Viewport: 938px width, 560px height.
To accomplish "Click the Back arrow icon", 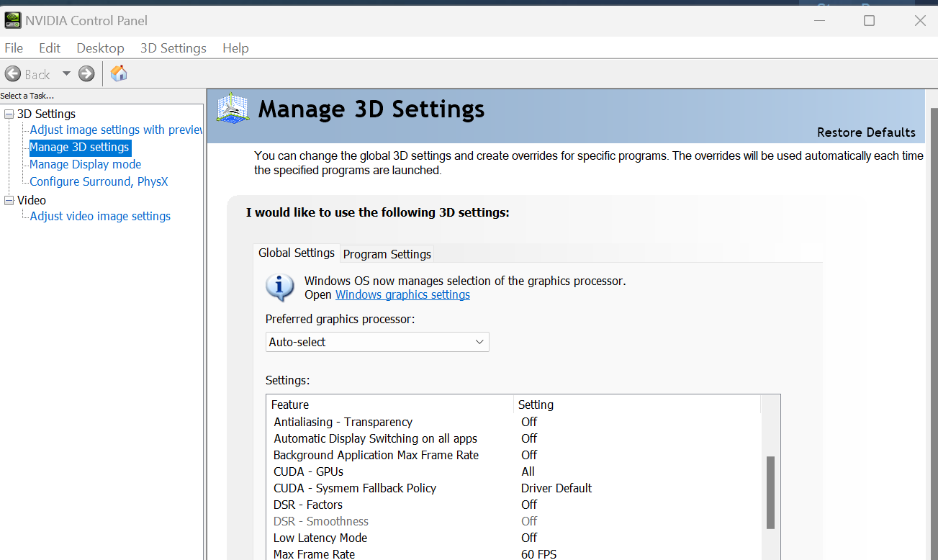I will click(13, 73).
